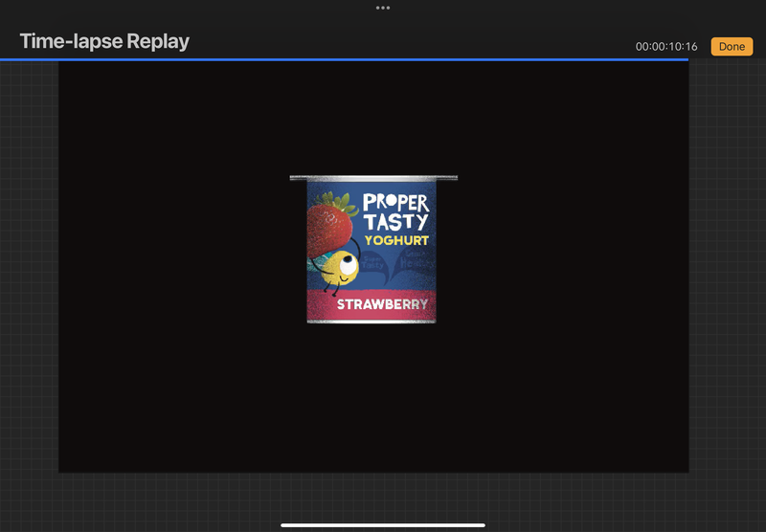Click the grid background right of the video
The image size is (766, 532).
726,287
